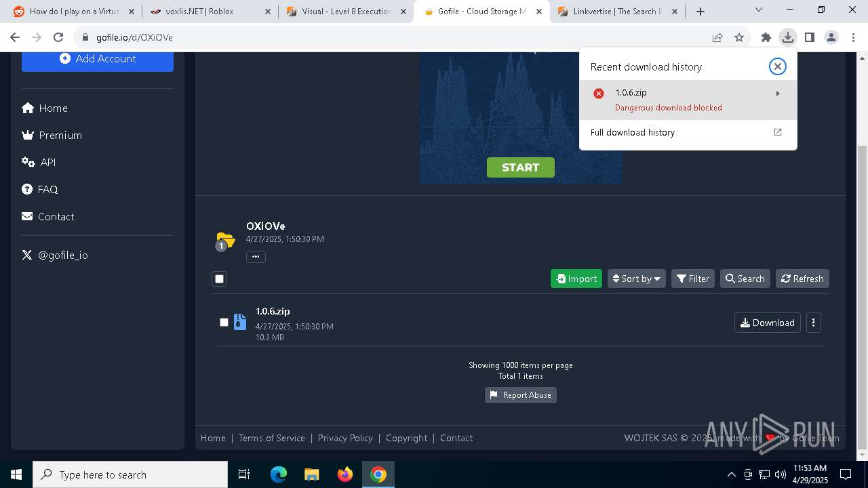Open Privacy Policy footer link
This screenshot has width=868, height=488.
point(345,438)
